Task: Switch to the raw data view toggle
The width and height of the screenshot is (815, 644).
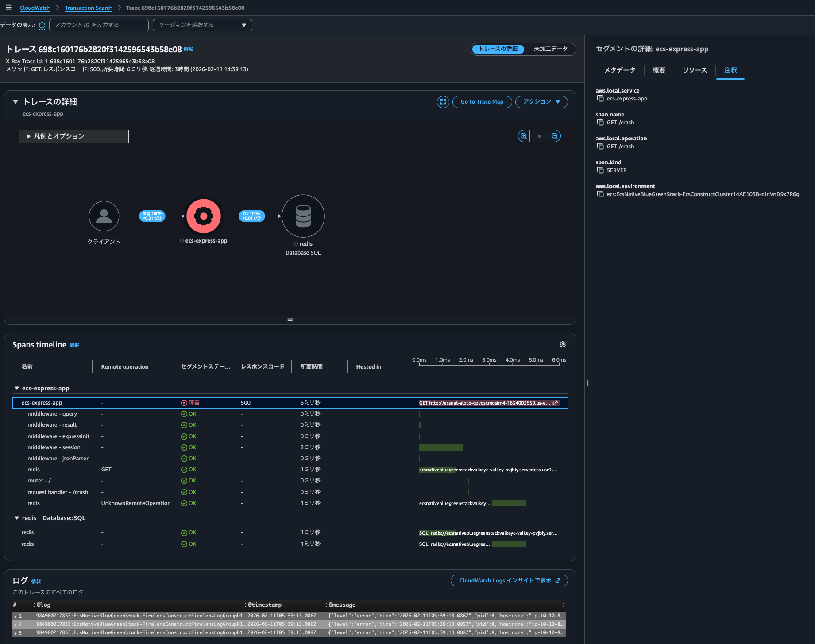Action: tap(550, 49)
